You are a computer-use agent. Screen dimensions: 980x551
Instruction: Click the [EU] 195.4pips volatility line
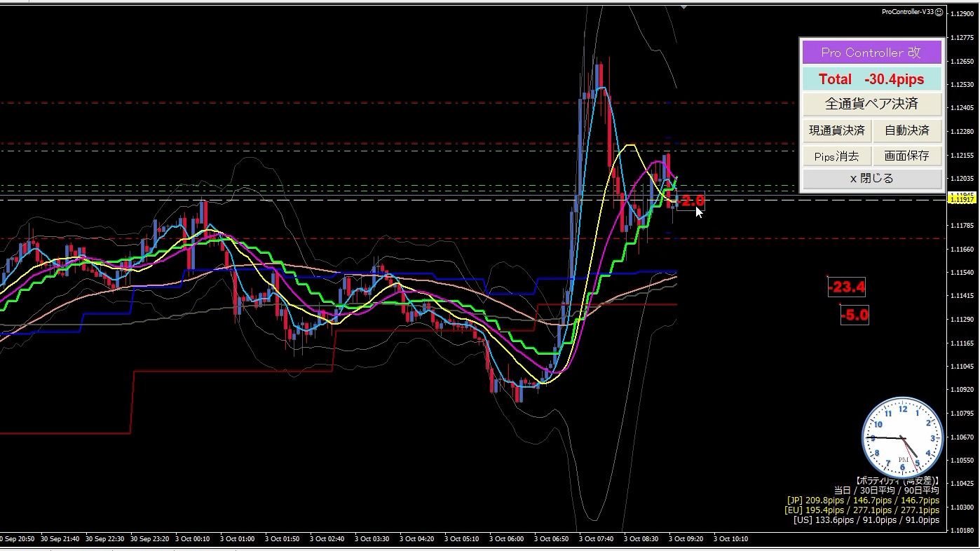click(862, 510)
